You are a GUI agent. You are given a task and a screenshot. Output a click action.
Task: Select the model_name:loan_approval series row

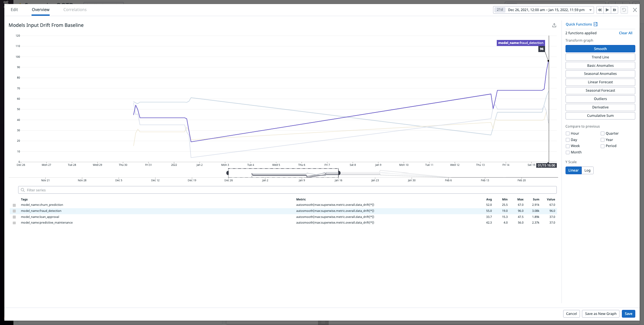[40, 217]
